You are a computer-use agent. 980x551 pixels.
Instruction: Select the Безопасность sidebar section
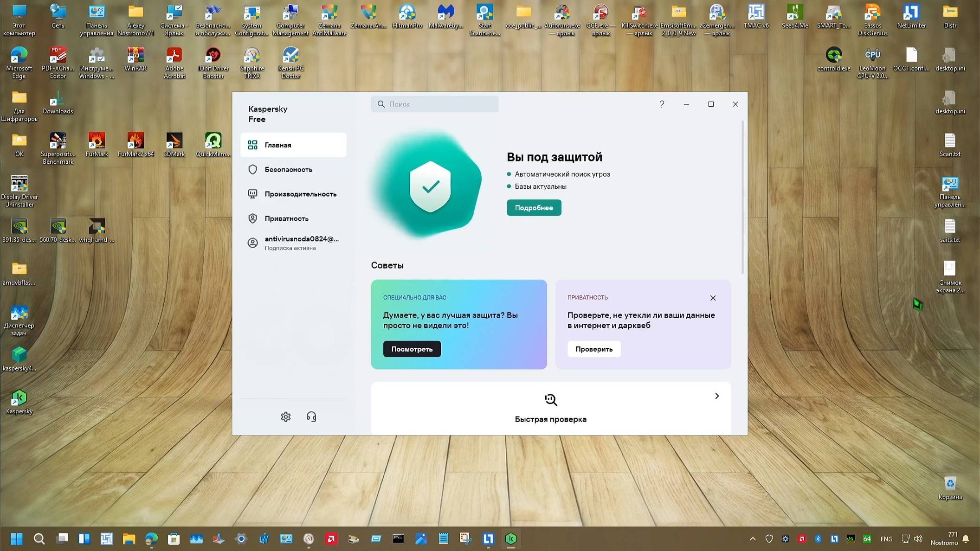pos(288,169)
